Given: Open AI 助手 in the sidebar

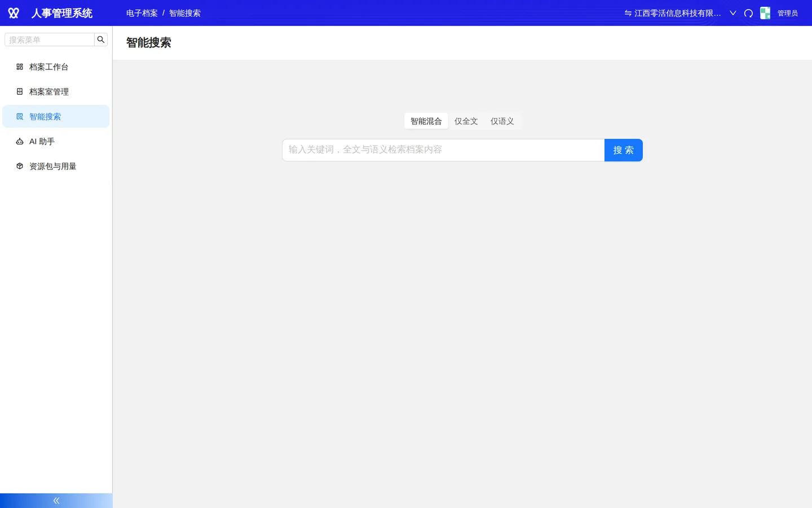Looking at the screenshot, I should pos(56,141).
